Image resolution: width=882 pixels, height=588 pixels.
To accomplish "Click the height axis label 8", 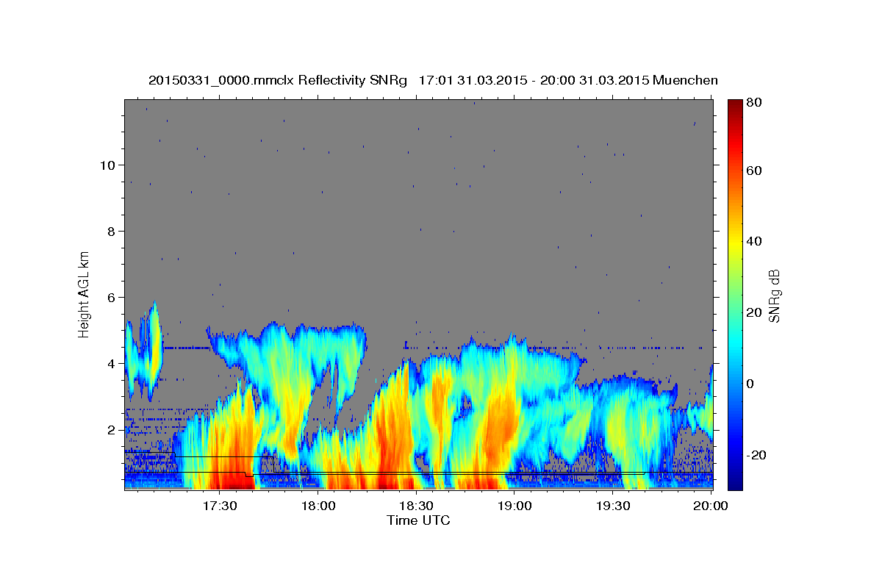I will point(110,231).
